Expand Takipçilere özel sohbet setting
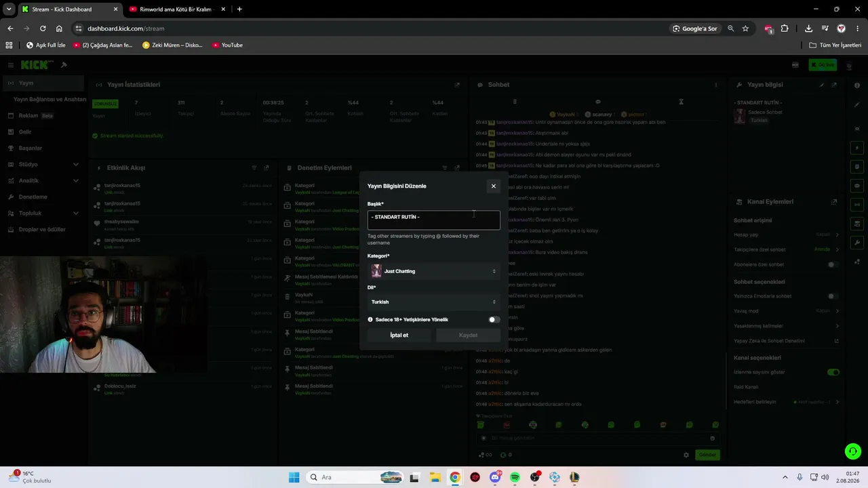 [x=787, y=249]
